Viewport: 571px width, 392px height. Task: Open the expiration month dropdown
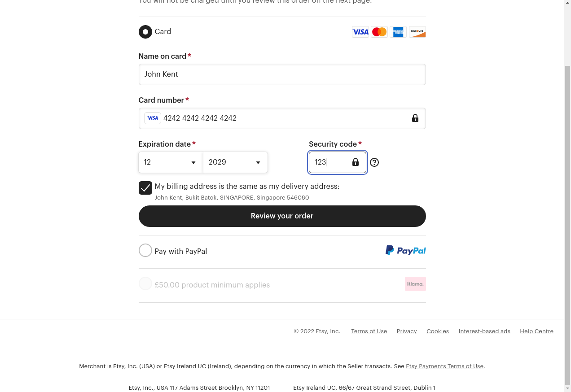[x=171, y=162]
